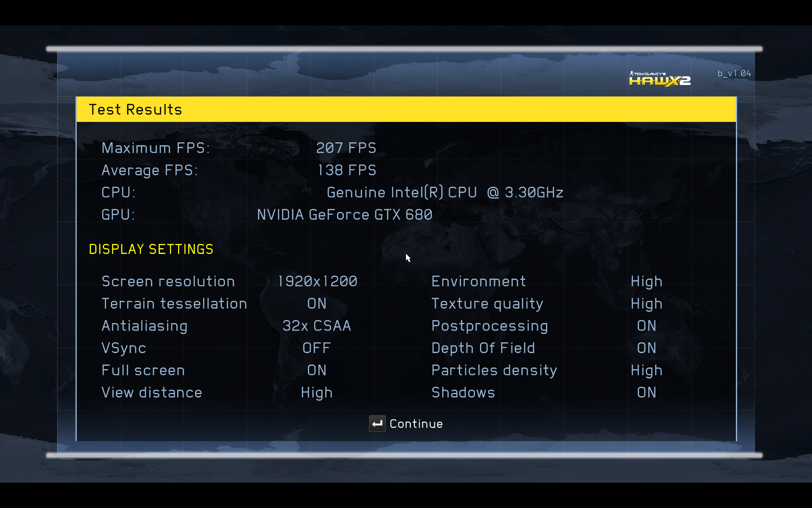Select the Texture quality High value

point(647,304)
